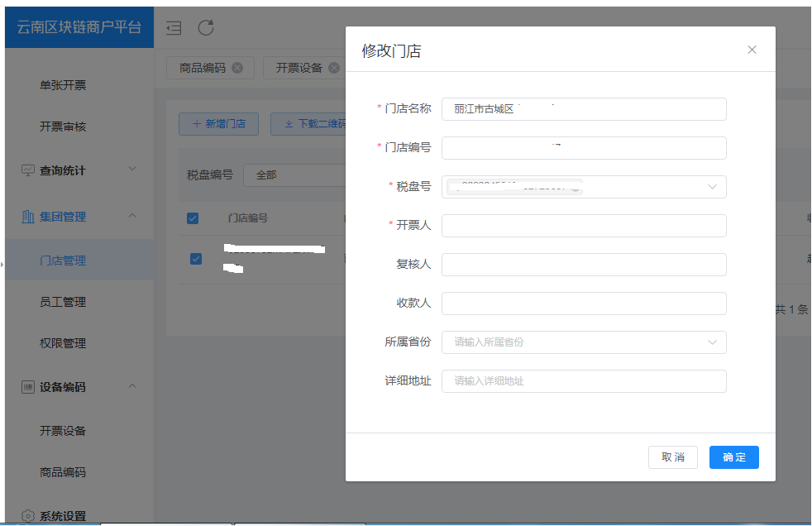812x526 pixels.
Task: Open the 税盘号 dropdown arrow
Action: (713, 187)
